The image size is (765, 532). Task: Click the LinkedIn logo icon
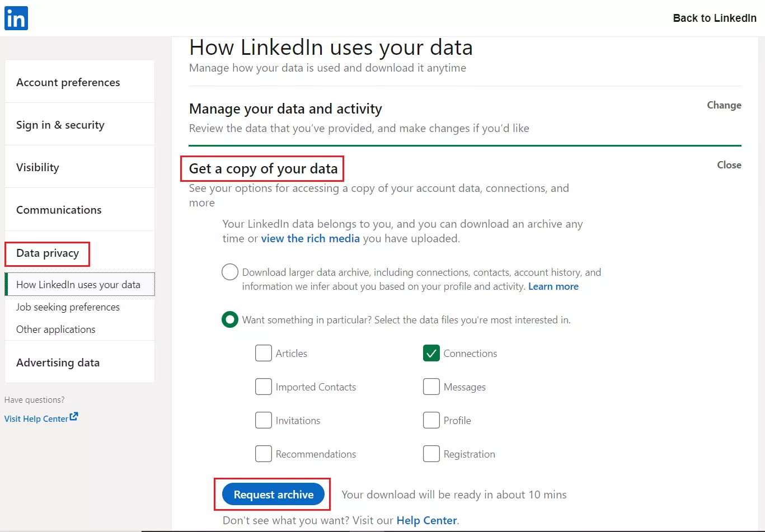tap(16, 18)
